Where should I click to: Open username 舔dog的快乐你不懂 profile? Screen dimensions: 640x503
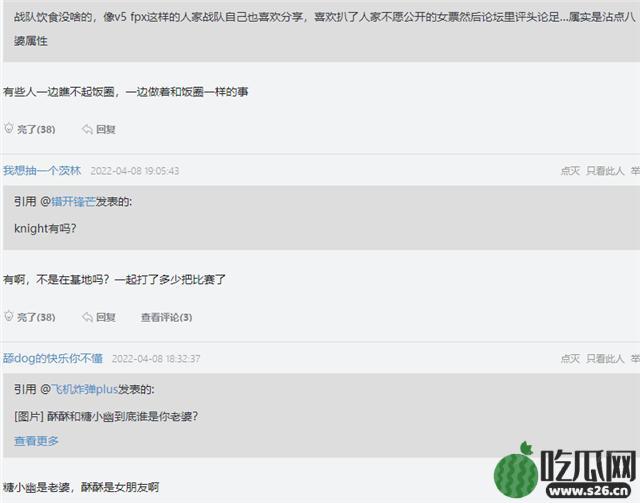tap(53, 358)
